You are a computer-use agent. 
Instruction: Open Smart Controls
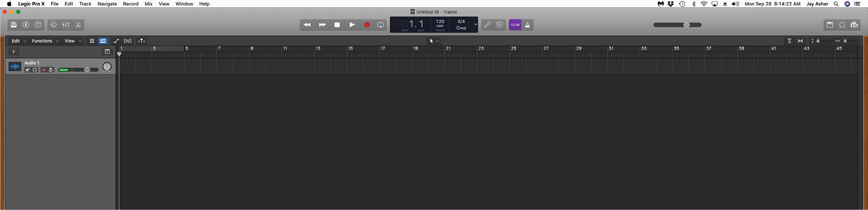pyautogui.click(x=54, y=25)
